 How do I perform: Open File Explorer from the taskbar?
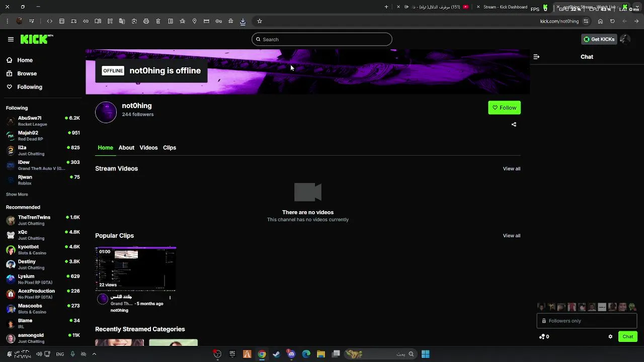(320, 354)
